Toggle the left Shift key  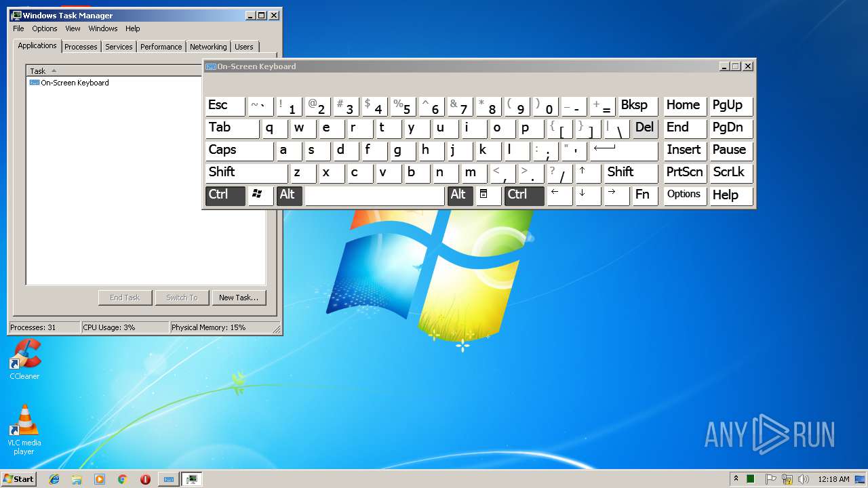click(x=247, y=173)
